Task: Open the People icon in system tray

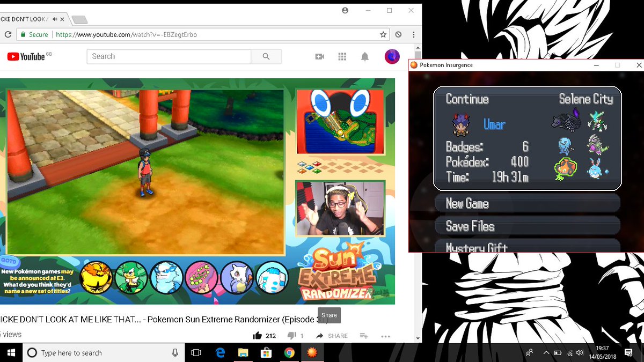Action: pyautogui.click(x=530, y=352)
